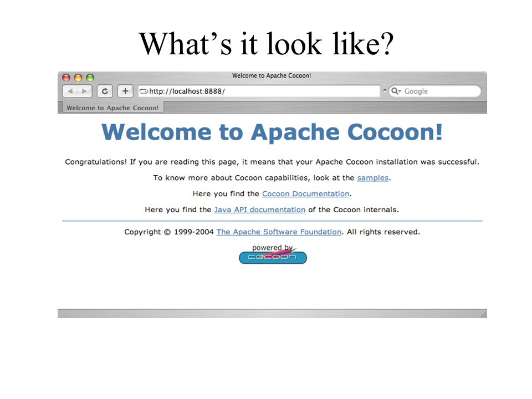Click the powered by Cocoon logo
Image resolution: width=532 pixels, height=399 pixels.
pyautogui.click(x=273, y=254)
